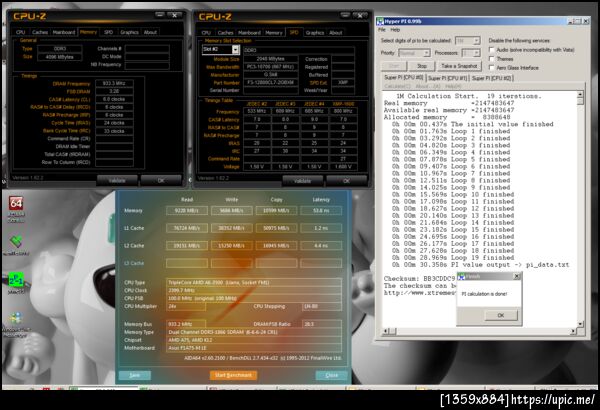
Task: Open Mainboard tab in left CPU-Z window
Action: pos(64,32)
